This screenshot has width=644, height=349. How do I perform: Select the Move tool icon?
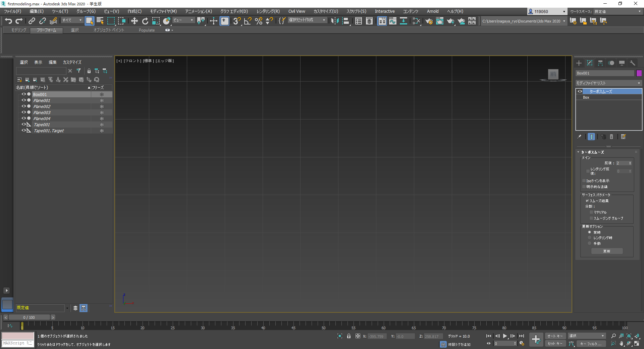tap(134, 21)
